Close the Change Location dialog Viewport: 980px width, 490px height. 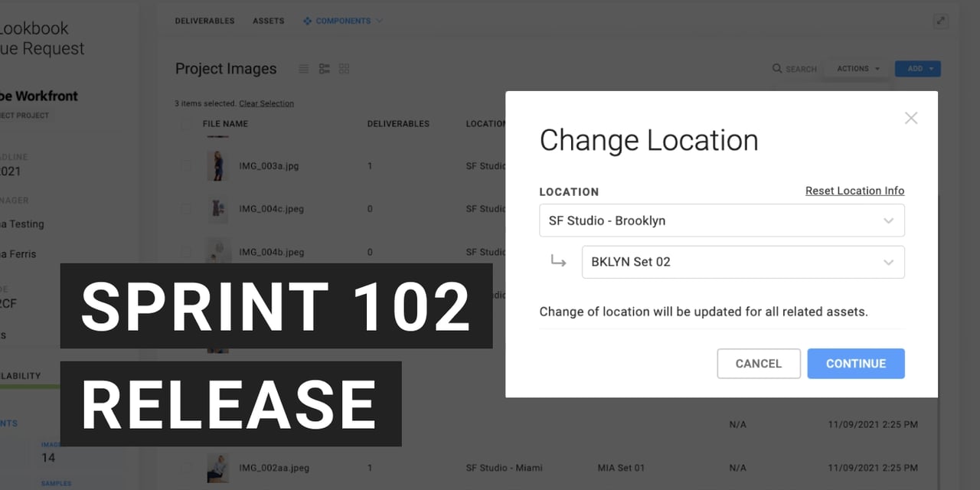(910, 118)
